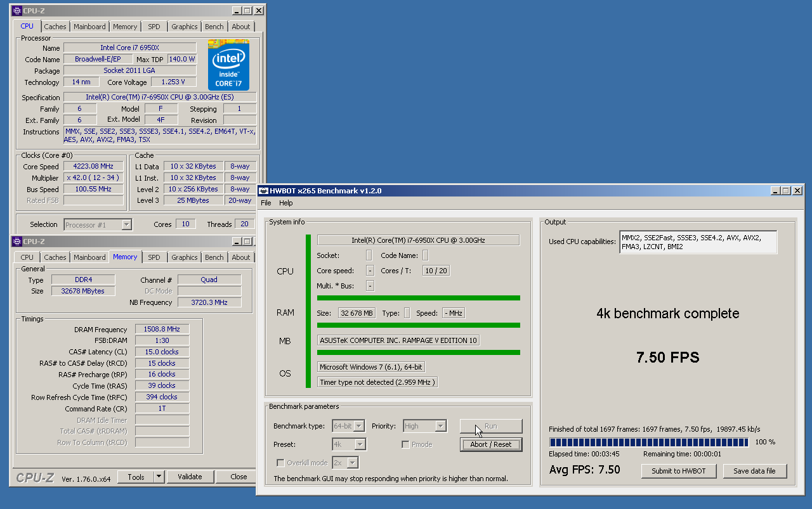Image resolution: width=812 pixels, height=509 pixels.
Task: Click the Submit to HWBOT button
Action: [x=678, y=471]
